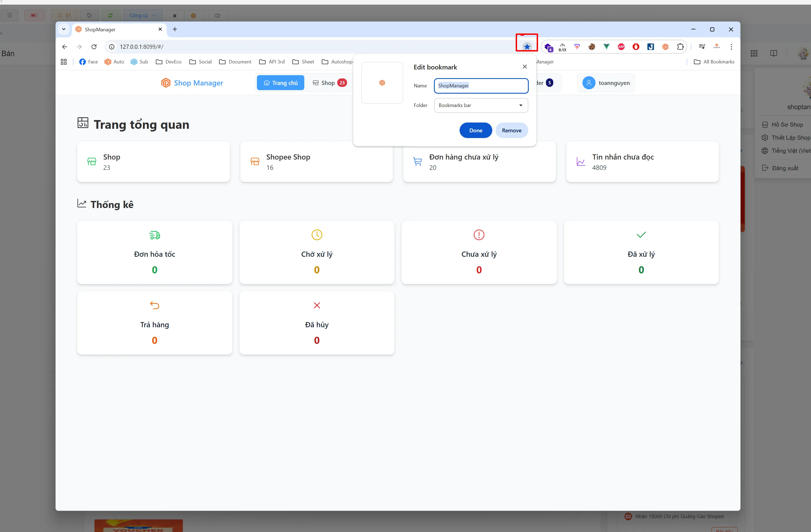
Task: Click the Đơn hỏa tốc statistics card
Action: tap(155, 252)
